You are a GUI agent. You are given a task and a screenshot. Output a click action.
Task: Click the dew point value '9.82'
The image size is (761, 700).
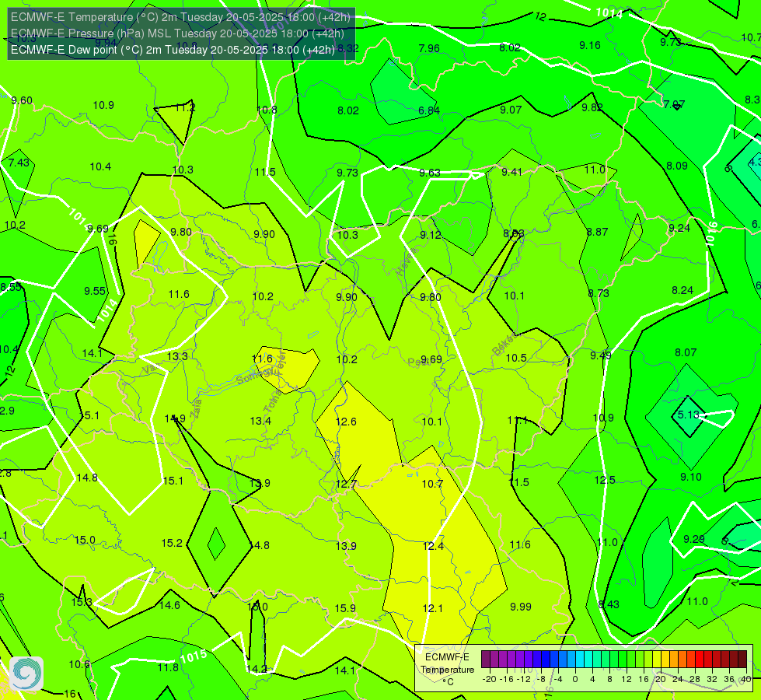(592, 107)
